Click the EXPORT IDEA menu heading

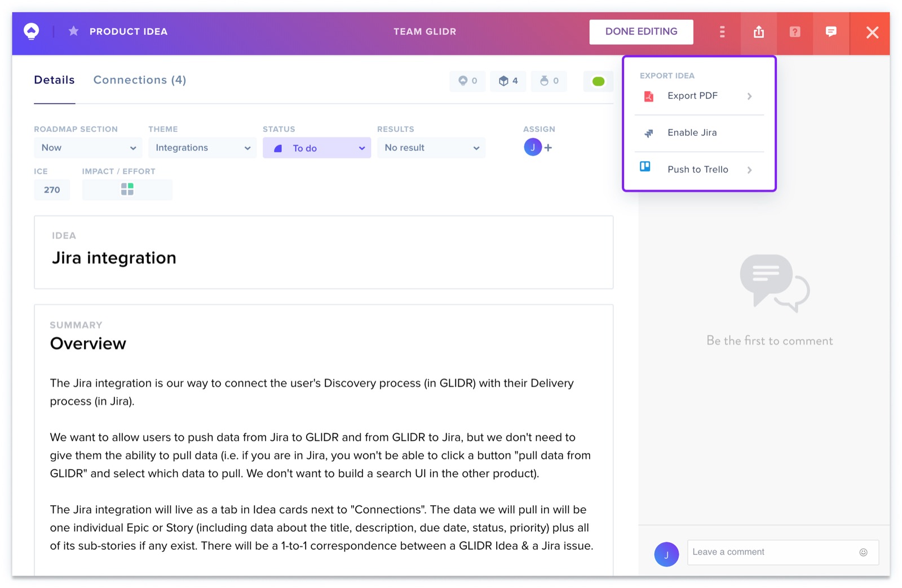click(667, 76)
